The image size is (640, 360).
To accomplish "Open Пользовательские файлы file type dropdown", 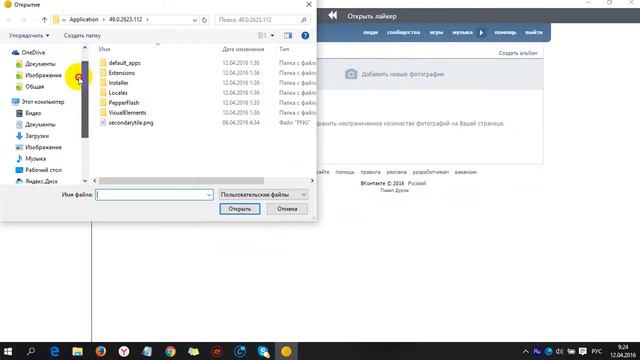I will 263,195.
